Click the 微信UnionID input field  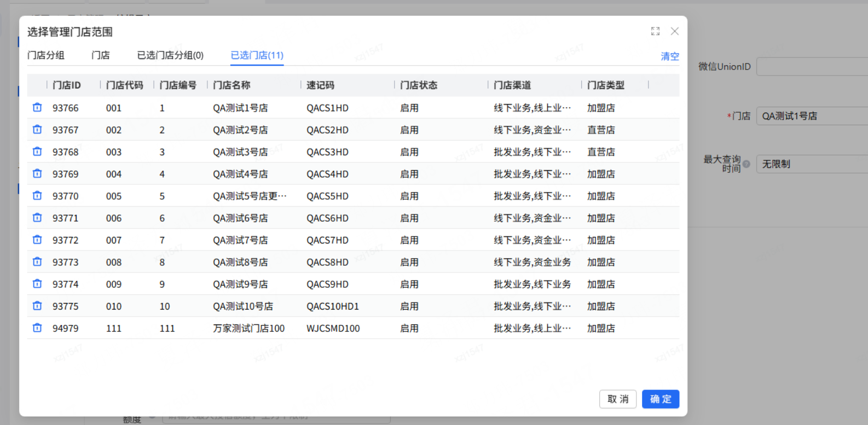point(812,67)
